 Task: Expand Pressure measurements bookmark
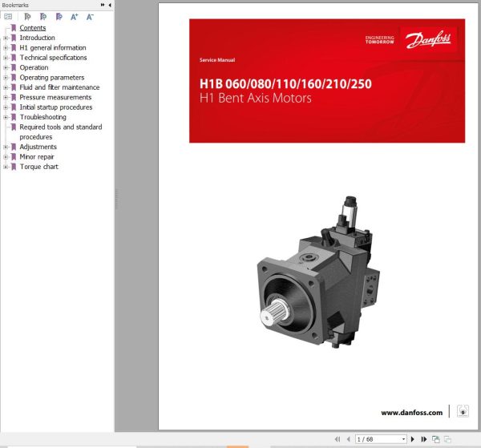(x=6, y=97)
